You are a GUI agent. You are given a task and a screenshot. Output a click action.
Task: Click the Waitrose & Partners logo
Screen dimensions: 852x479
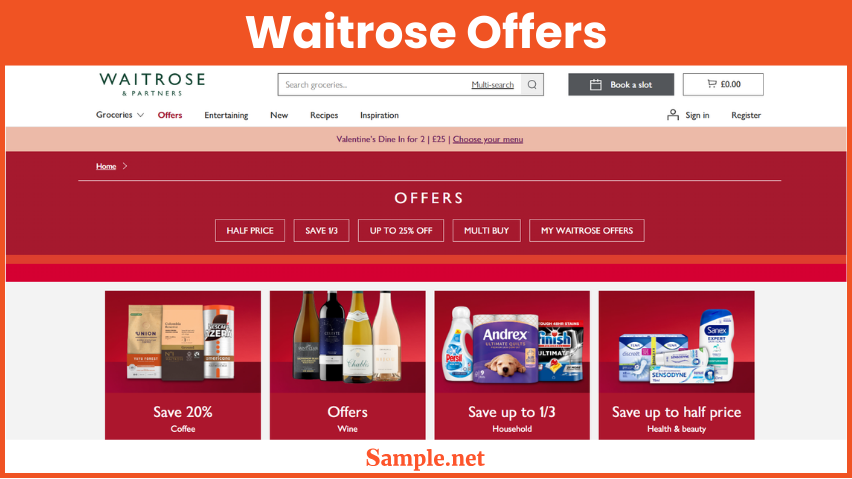[152, 84]
